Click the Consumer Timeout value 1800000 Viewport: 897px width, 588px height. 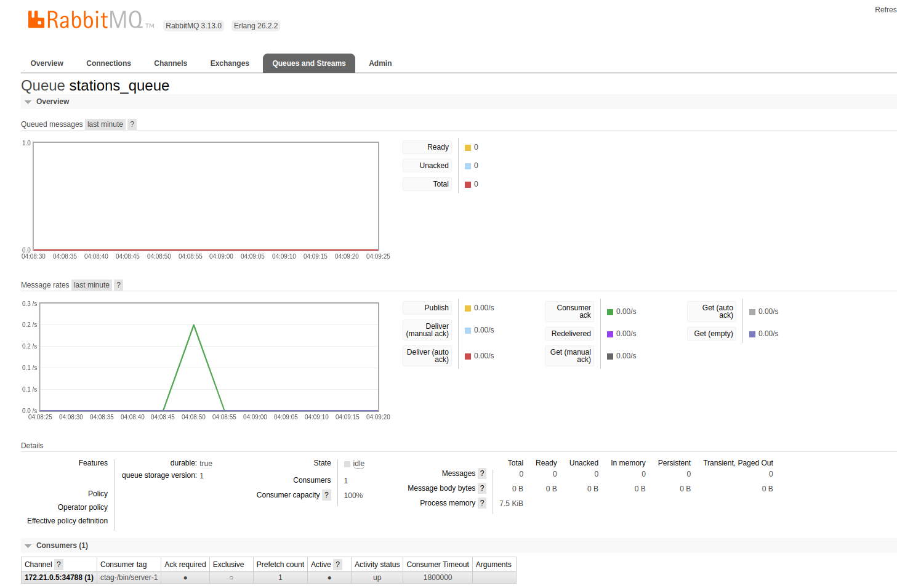[x=438, y=578]
